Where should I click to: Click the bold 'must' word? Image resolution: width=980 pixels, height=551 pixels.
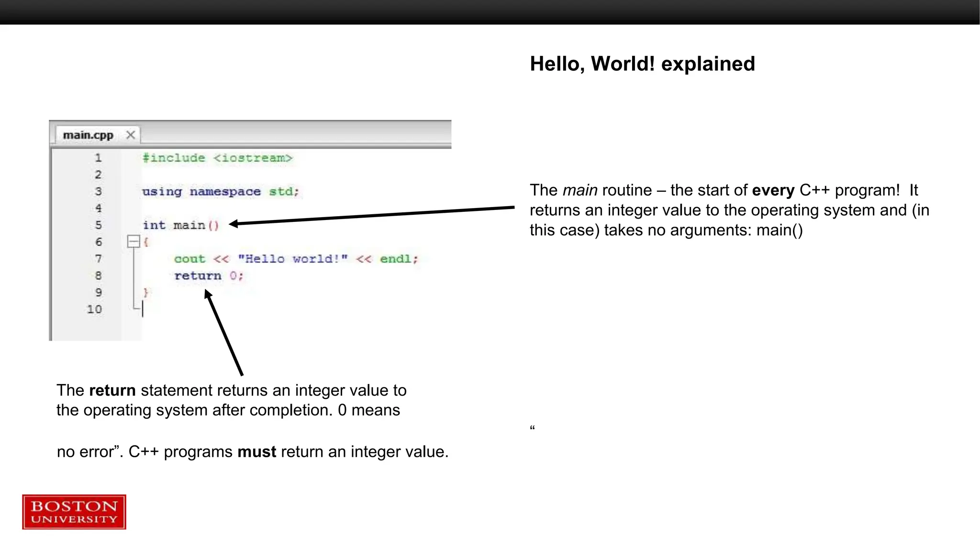[x=257, y=452]
